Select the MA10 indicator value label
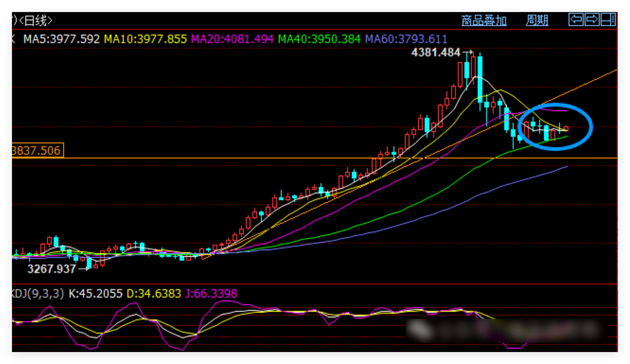This screenshot has height=364, width=630. click(x=145, y=39)
